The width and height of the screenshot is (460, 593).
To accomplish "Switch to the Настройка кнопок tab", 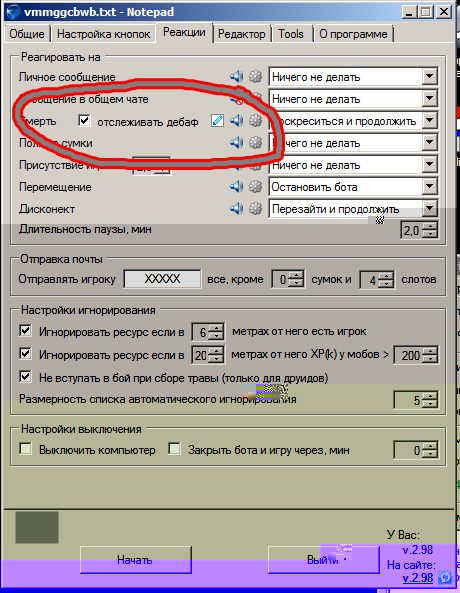I will (104, 34).
